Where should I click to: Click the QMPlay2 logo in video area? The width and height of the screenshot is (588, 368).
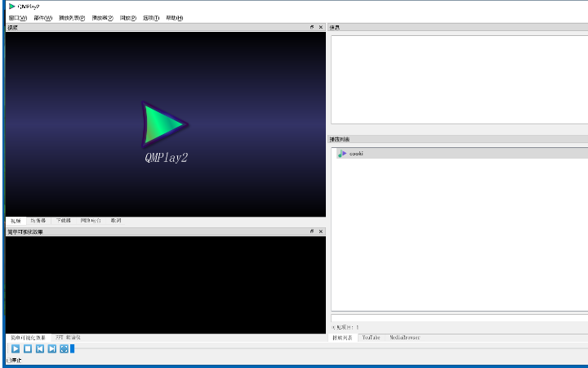165,124
